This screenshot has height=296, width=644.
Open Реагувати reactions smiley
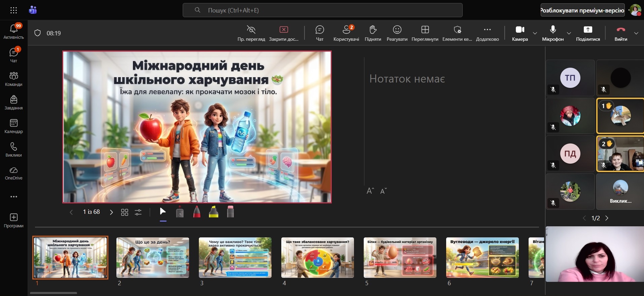tap(397, 33)
